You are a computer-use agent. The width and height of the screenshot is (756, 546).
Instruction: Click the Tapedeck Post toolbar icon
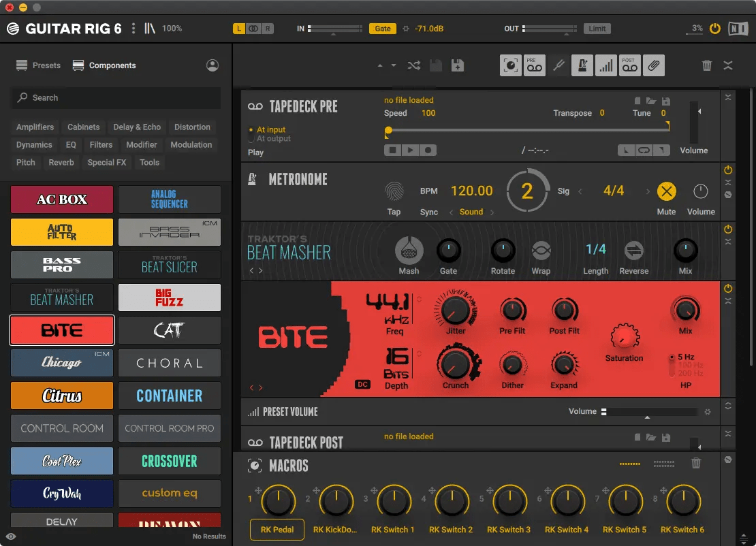[x=629, y=65]
